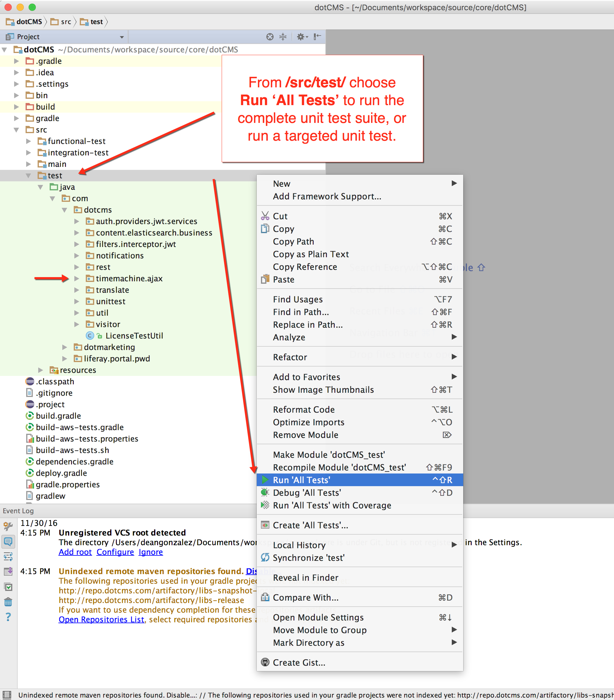
Task: Click the Event Log mark all read icon
Action: [8, 587]
